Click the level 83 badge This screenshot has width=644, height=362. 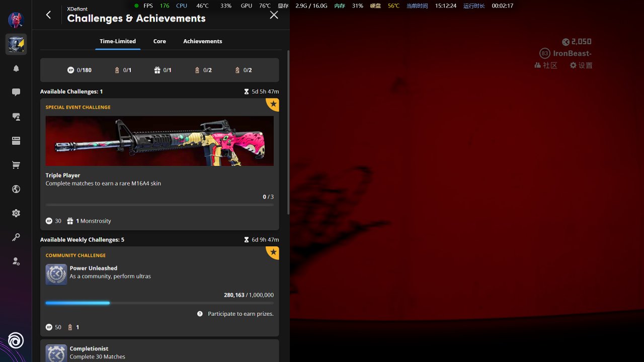[x=545, y=53]
